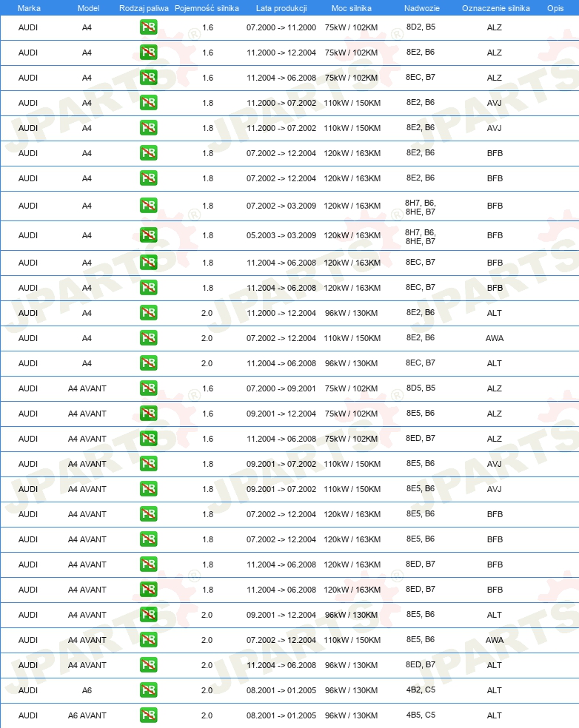Click fuel icon in A4 2.0 AWA 8E2 row
The height and width of the screenshot is (728, 579).
148,338
